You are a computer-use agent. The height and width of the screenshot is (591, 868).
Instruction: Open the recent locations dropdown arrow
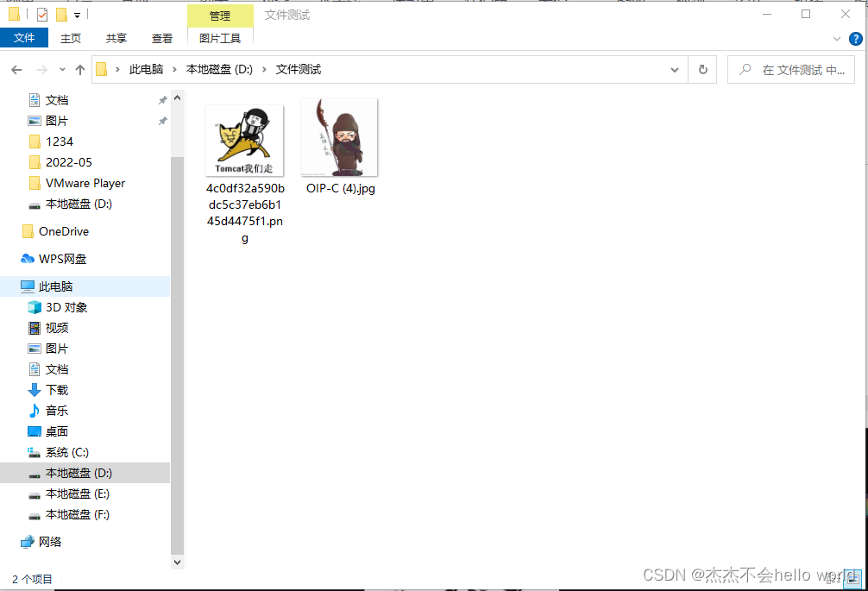coord(62,70)
